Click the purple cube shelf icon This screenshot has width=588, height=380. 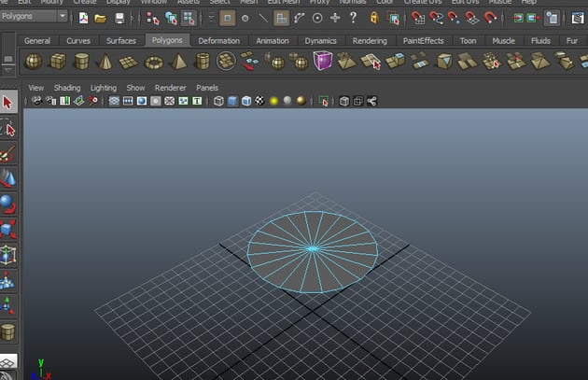pyautogui.click(x=323, y=62)
